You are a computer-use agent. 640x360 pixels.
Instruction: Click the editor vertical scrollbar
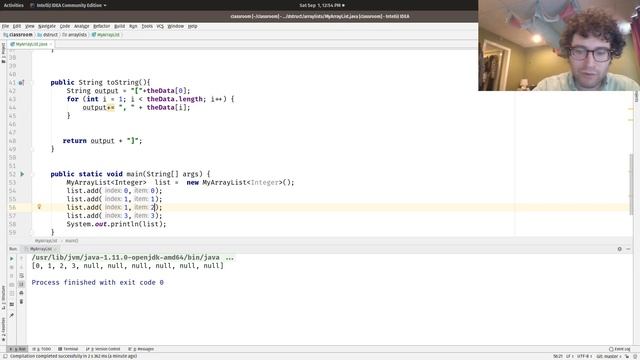(631, 184)
